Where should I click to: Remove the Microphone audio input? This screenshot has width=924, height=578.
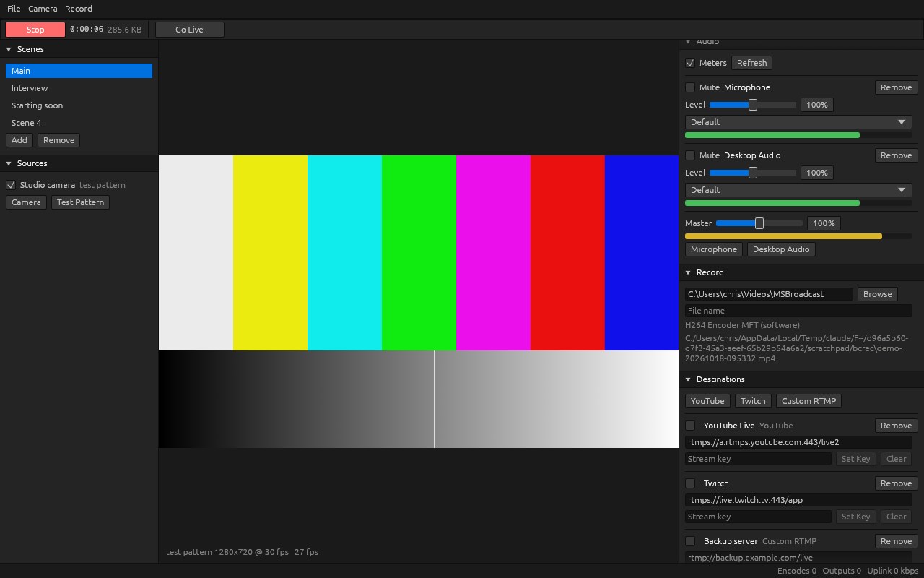tap(897, 87)
